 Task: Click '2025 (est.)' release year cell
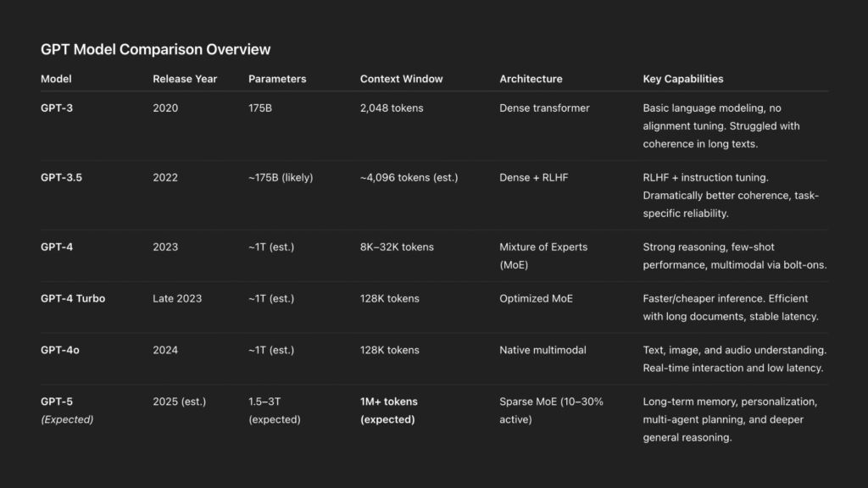(180, 401)
